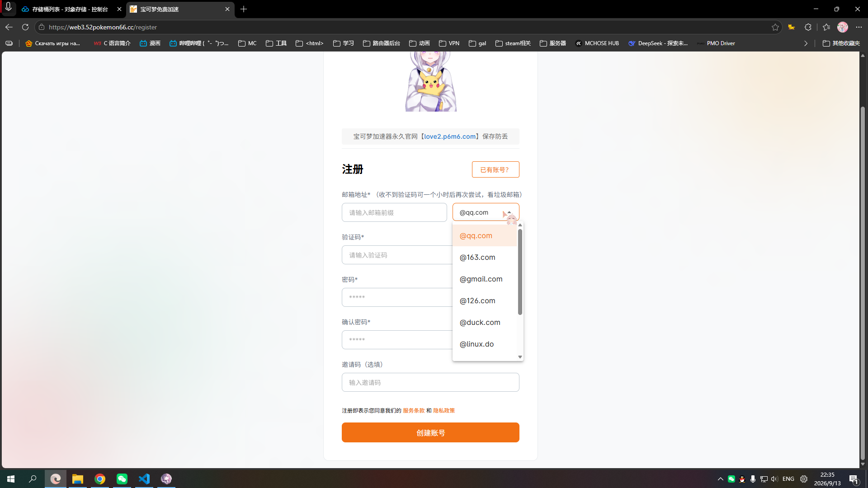Image resolution: width=868 pixels, height=488 pixels.
Task: Open the Edge settings three-dots menu
Action: (859, 27)
